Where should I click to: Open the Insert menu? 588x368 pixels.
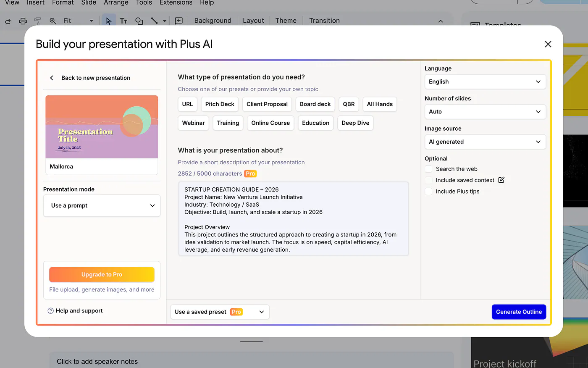point(36,3)
